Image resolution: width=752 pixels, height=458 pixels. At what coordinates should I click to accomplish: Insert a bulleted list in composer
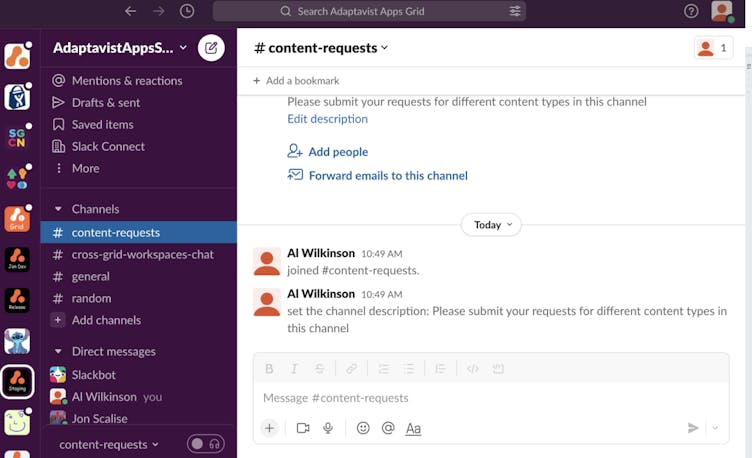click(408, 368)
